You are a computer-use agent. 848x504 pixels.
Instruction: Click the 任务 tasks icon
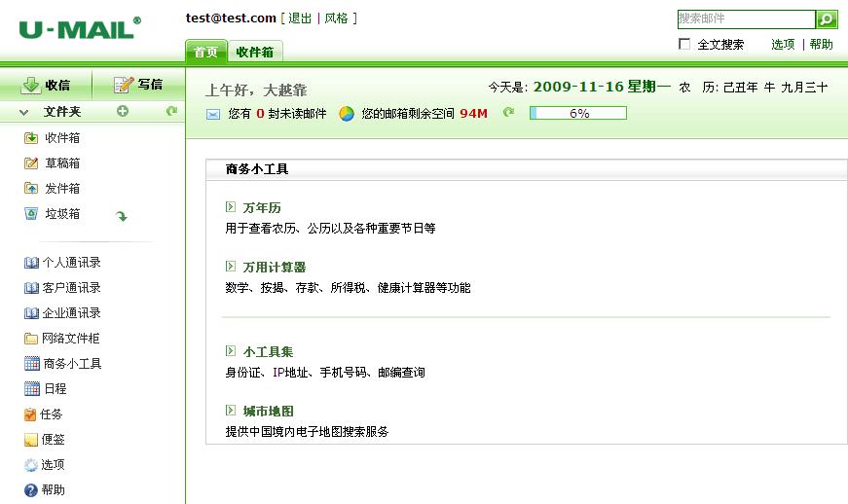[x=30, y=414]
